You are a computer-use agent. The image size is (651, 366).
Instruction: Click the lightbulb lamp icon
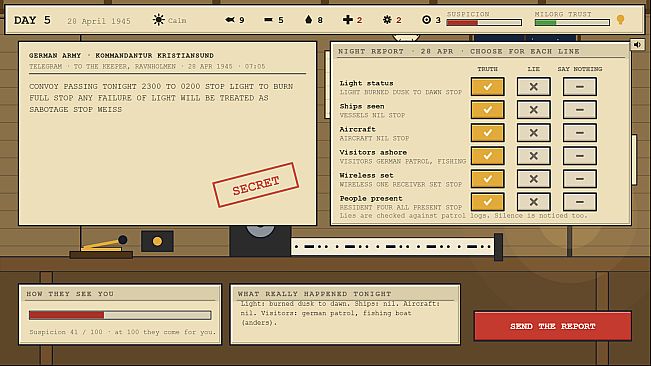click(x=620, y=20)
